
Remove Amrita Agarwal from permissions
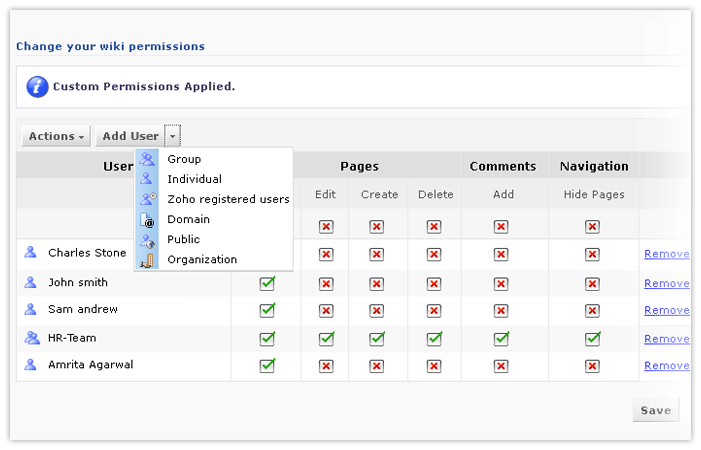click(667, 366)
